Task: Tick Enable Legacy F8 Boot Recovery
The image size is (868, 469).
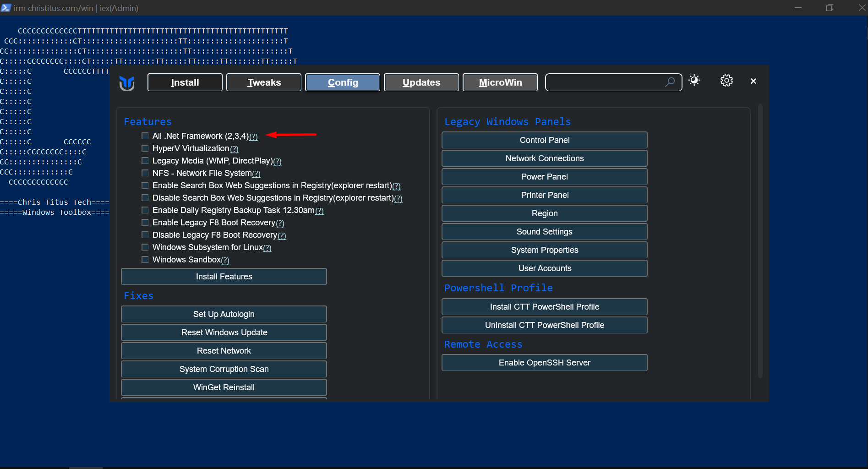Action: pyautogui.click(x=145, y=223)
